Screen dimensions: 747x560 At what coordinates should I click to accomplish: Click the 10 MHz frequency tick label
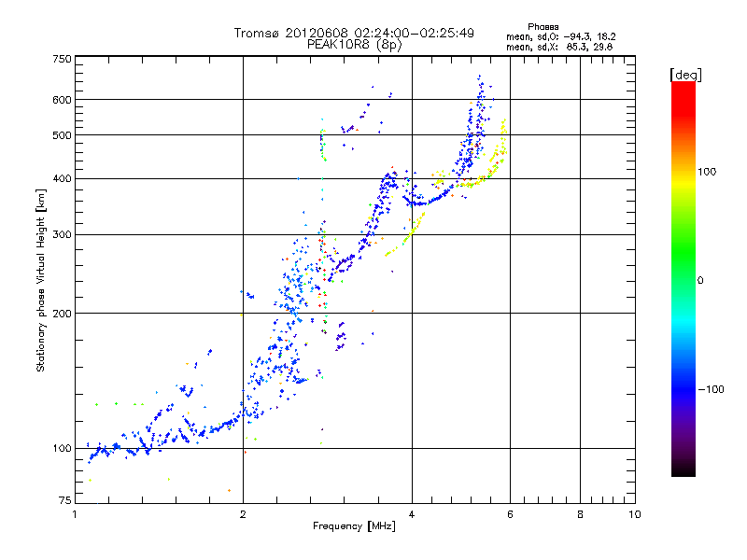tap(635, 514)
